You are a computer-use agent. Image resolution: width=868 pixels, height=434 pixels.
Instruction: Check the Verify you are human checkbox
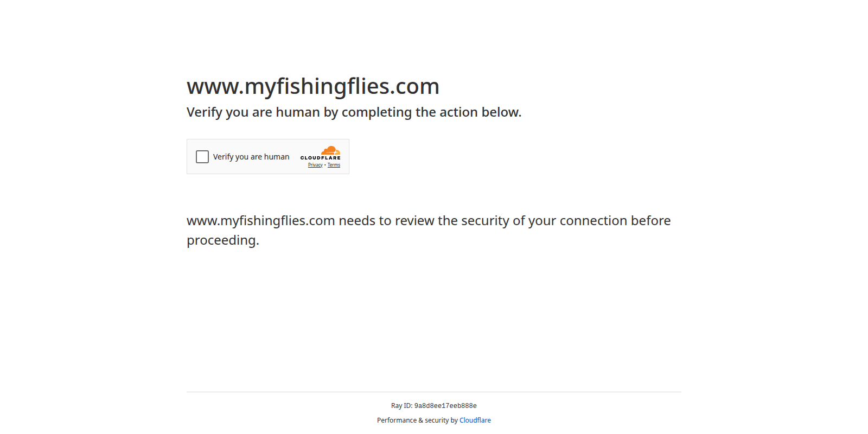(x=202, y=157)
